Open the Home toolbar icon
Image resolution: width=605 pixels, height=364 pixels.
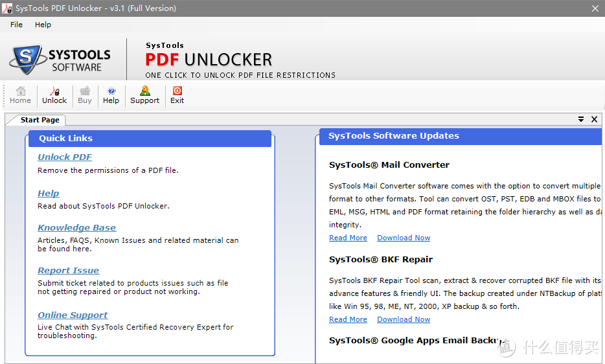click(21, 95)
